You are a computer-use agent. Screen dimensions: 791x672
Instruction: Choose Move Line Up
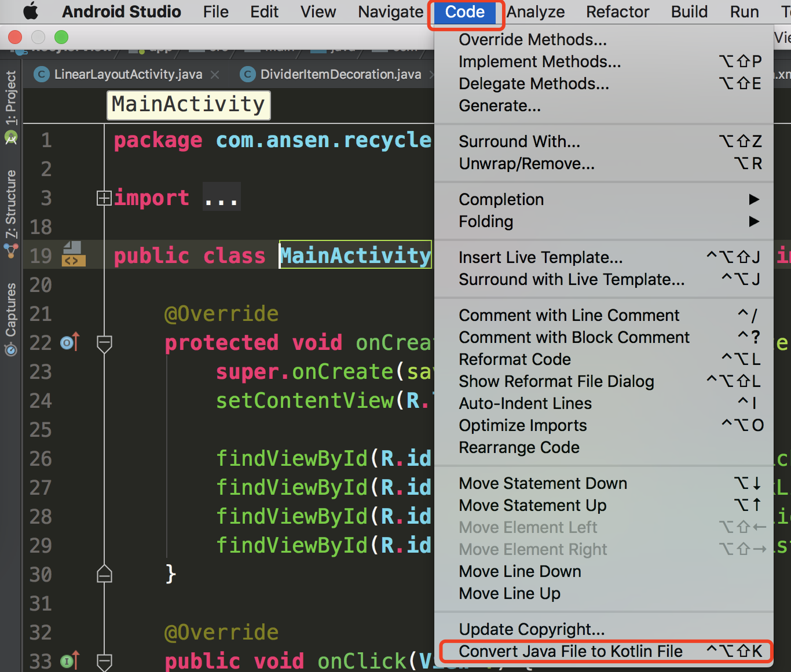[604, 593]
